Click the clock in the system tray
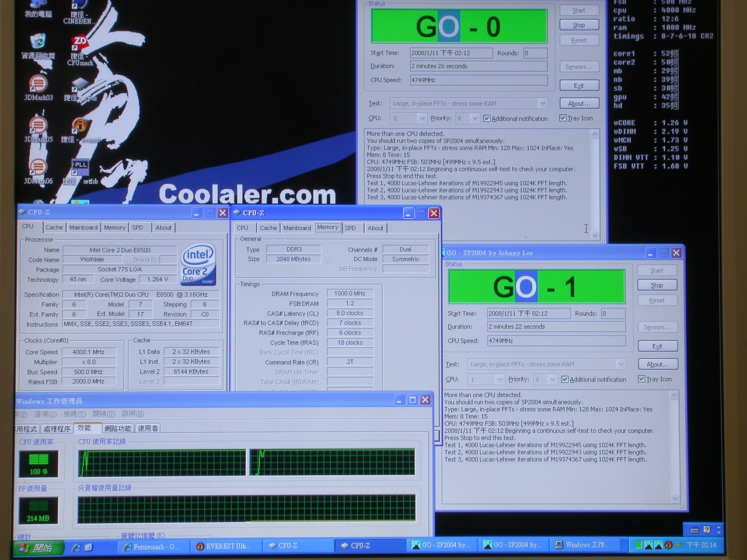 point(701,545)
